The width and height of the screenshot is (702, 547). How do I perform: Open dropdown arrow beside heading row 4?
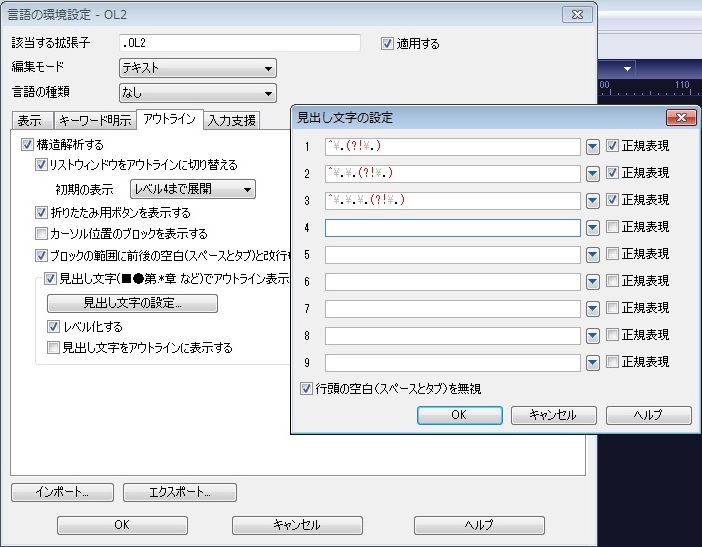(592, 227)
